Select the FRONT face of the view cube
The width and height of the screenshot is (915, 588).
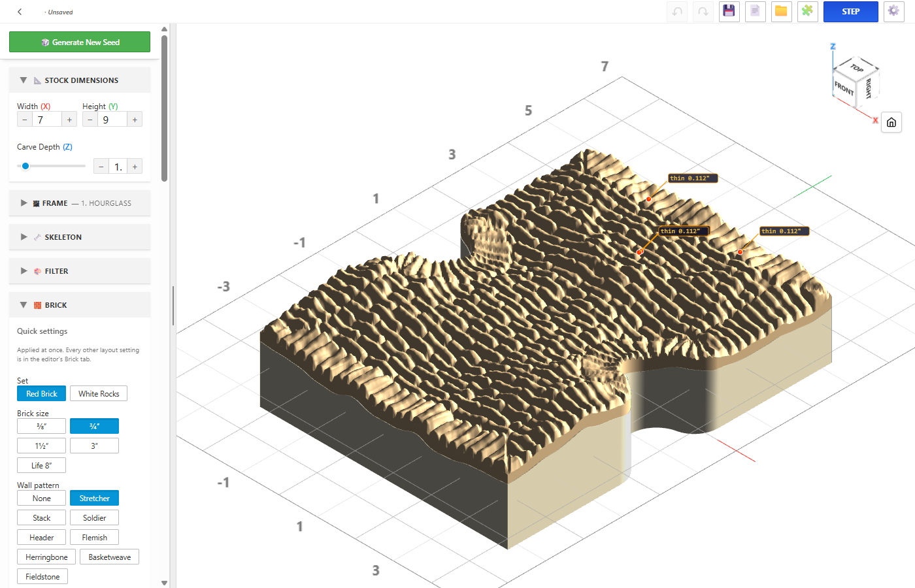[x=844, y=88]
